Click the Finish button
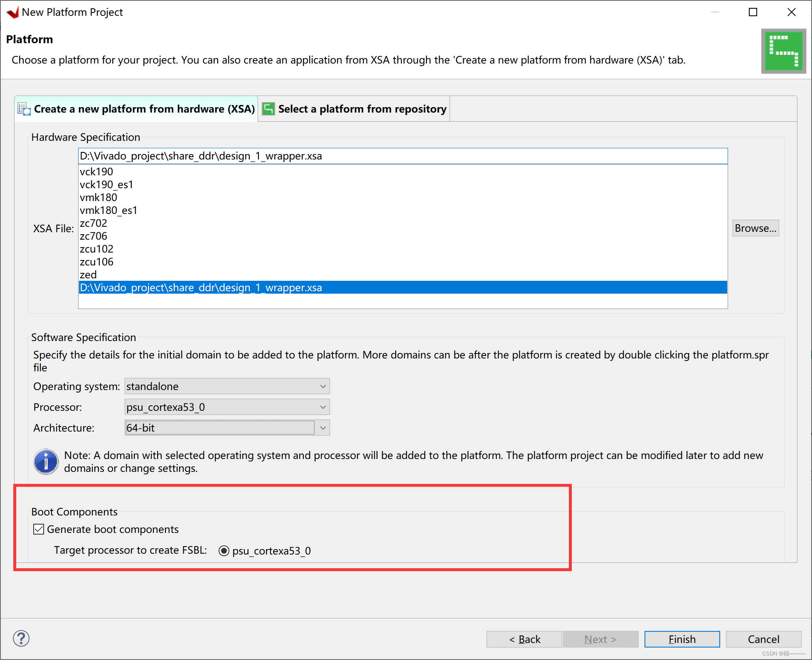This screenshot has height=660, width=812. tap(682, 639)
